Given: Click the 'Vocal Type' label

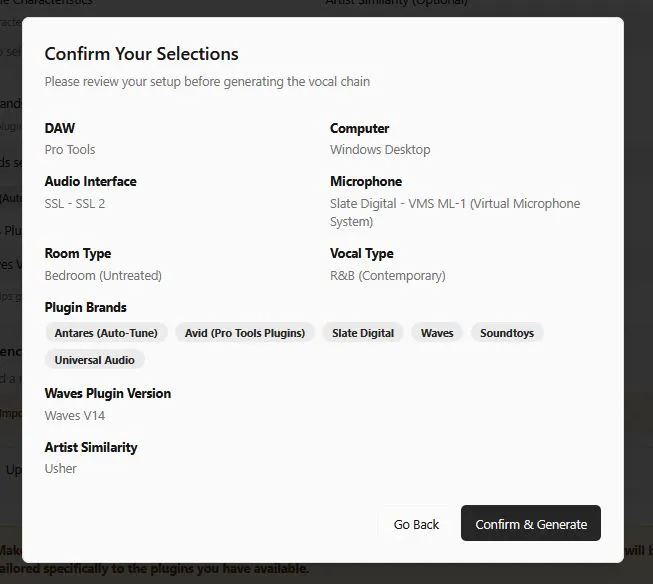Looking at the screenshot, I should coord(362,253).
